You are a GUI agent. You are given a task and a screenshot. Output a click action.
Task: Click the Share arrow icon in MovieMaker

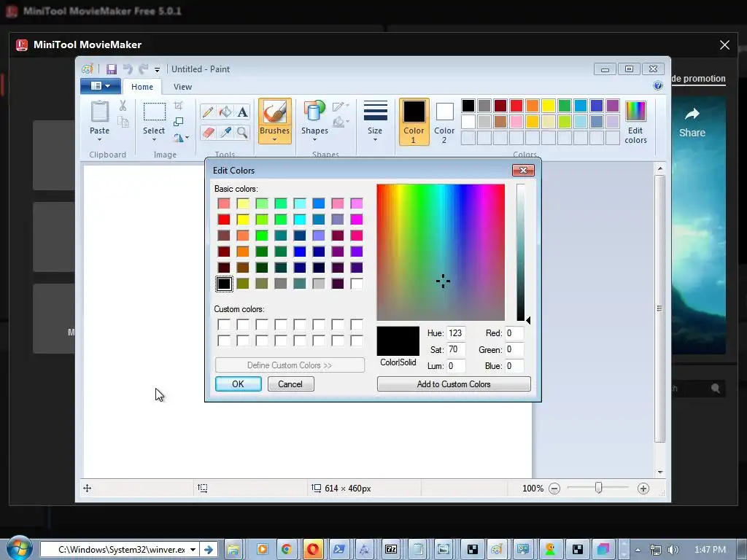(692, 114)
